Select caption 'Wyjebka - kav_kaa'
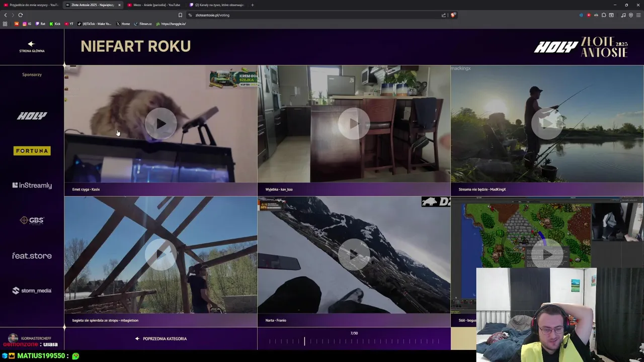 (x=279, y=190)
